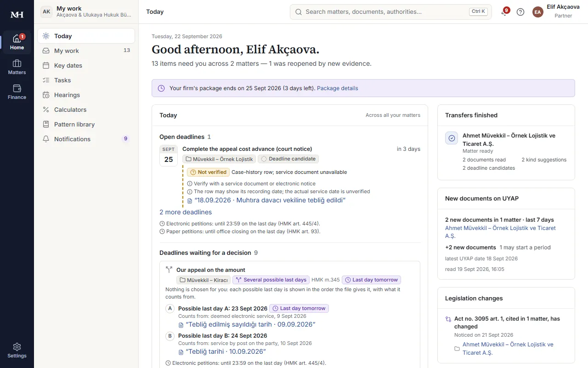Open Calculators in sidebar
The image size is (588, 368).
click(86, 109)
